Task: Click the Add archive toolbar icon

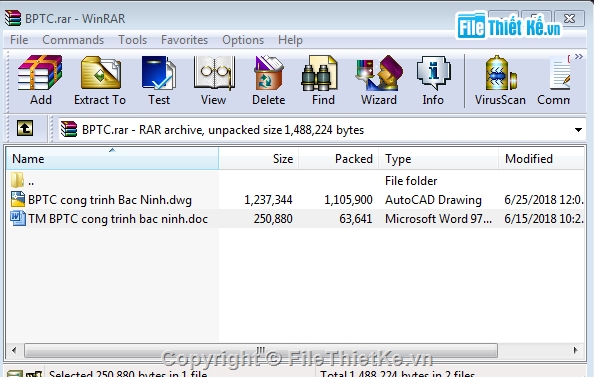Action: (x=40, y=80)
